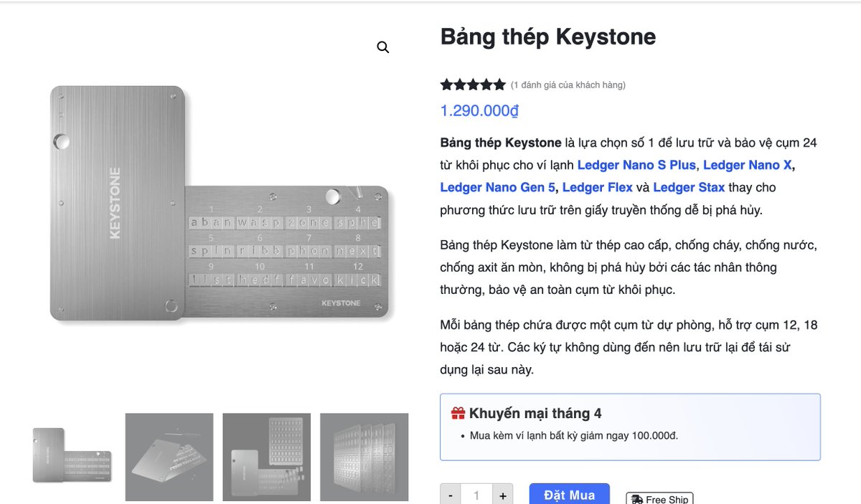Decrease quantity with the minus button
Viewport: 861px width, 504px height.
point(450,495)
